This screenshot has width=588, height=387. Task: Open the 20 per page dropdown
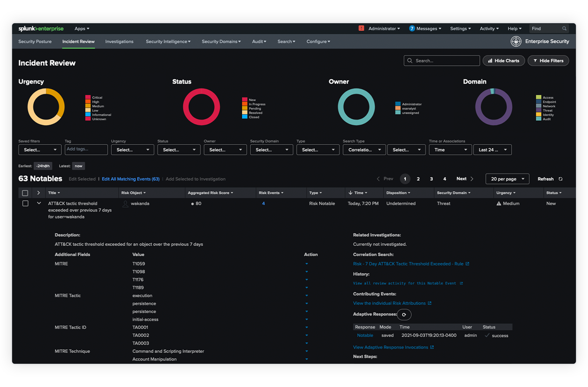pyautogui.click(x=507, y=179)
